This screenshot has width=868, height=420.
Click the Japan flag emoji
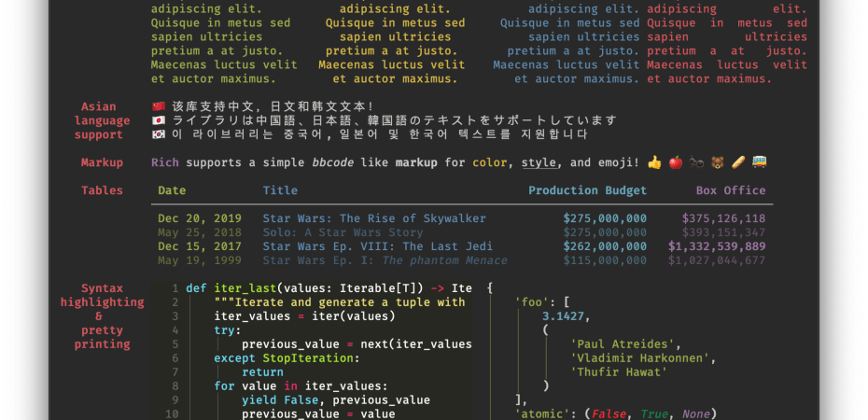158,121
